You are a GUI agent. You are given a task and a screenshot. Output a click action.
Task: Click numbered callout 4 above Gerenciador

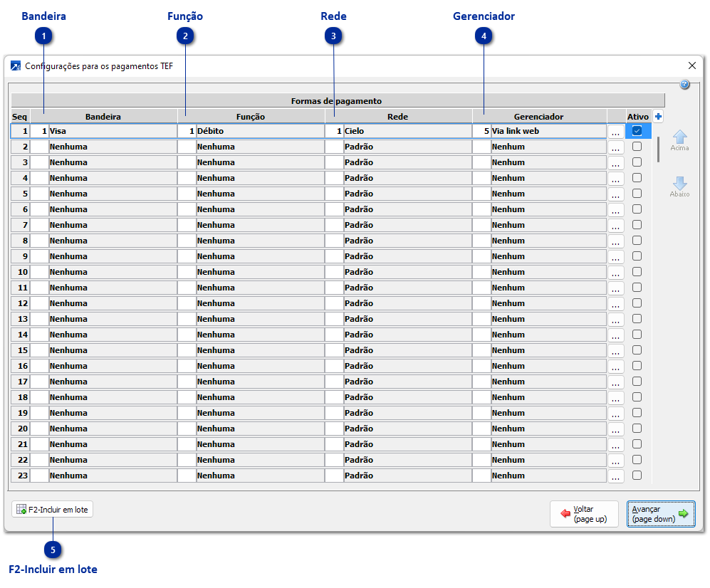[484, 36]
